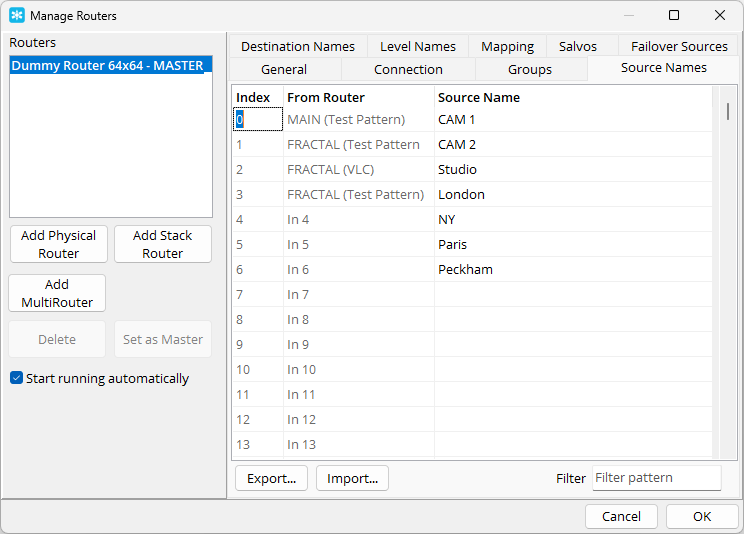Image resolution: width=744 pixels, height=534 pixels.
Task: Click the Manage Routers app icon
Action: (17, 15)
